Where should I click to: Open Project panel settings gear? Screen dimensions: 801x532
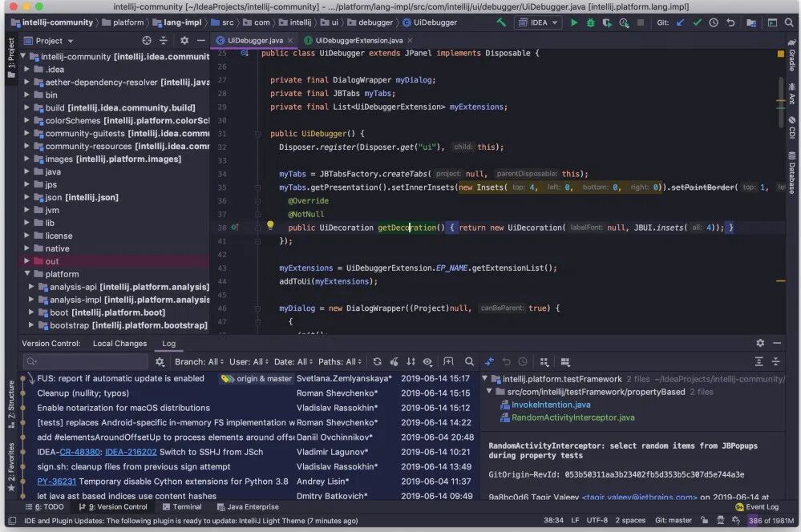point(184,40)
